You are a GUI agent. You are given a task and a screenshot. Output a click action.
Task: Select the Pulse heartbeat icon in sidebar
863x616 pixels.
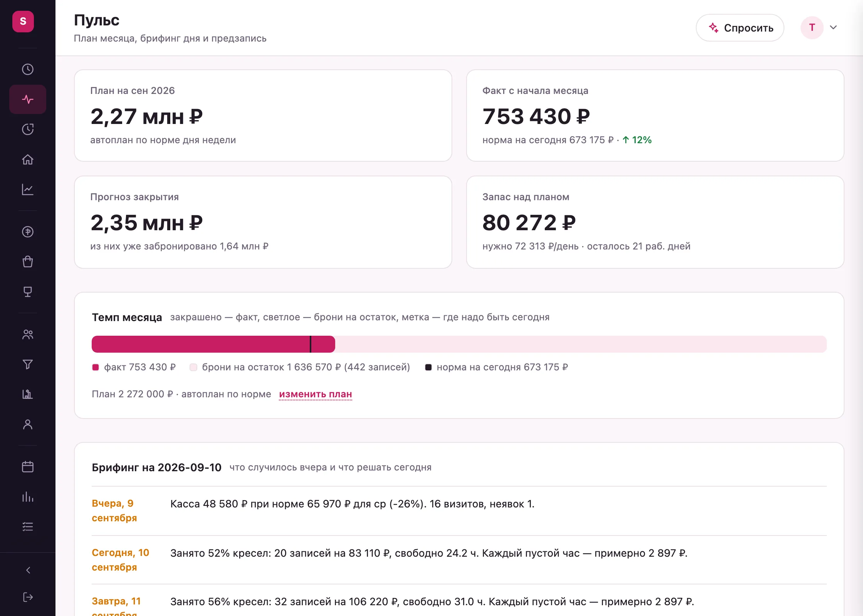(x=28, y=99)
